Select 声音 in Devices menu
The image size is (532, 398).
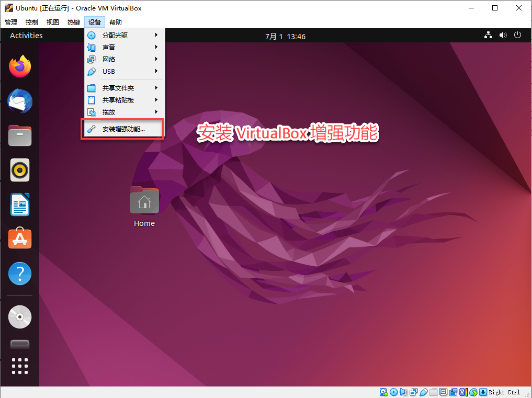pyautogui.click(x=124, y=47)
